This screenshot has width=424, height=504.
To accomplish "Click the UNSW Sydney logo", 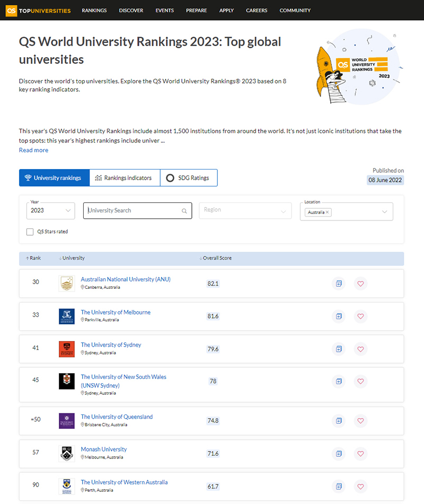I will 67,381.
